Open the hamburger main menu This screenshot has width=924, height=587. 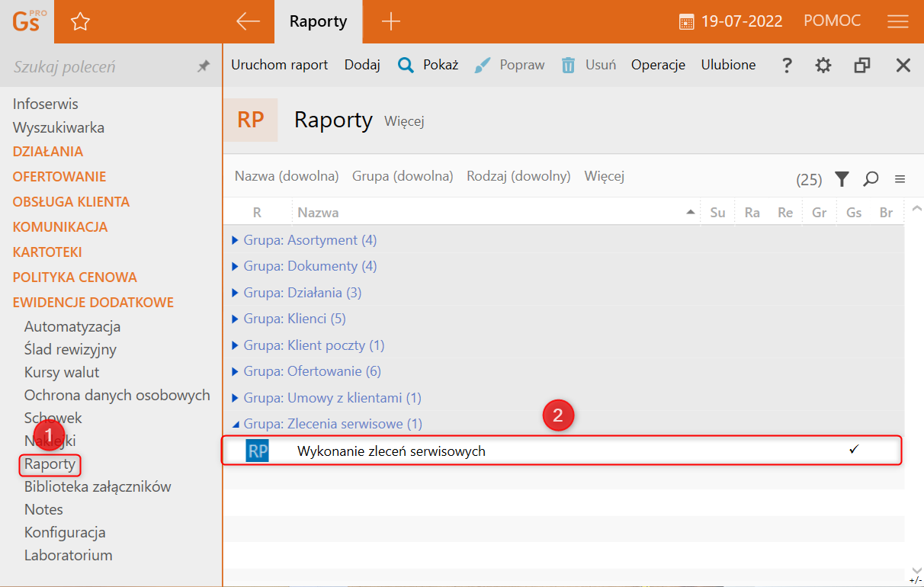point(897,21)
